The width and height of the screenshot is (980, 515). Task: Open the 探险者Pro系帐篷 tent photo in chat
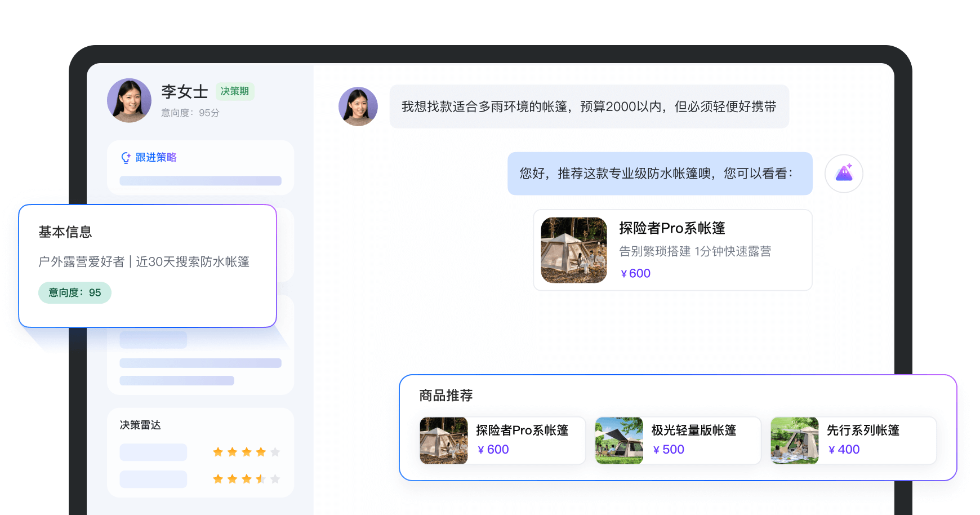(574, 250)
